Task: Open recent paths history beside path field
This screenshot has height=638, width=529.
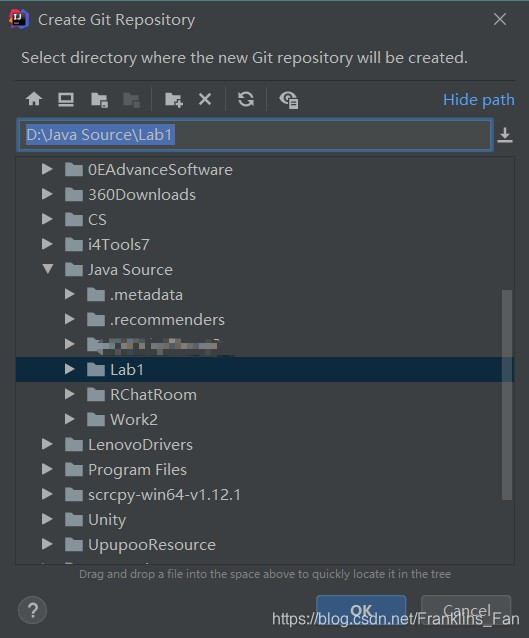Action: coord(505,135)
